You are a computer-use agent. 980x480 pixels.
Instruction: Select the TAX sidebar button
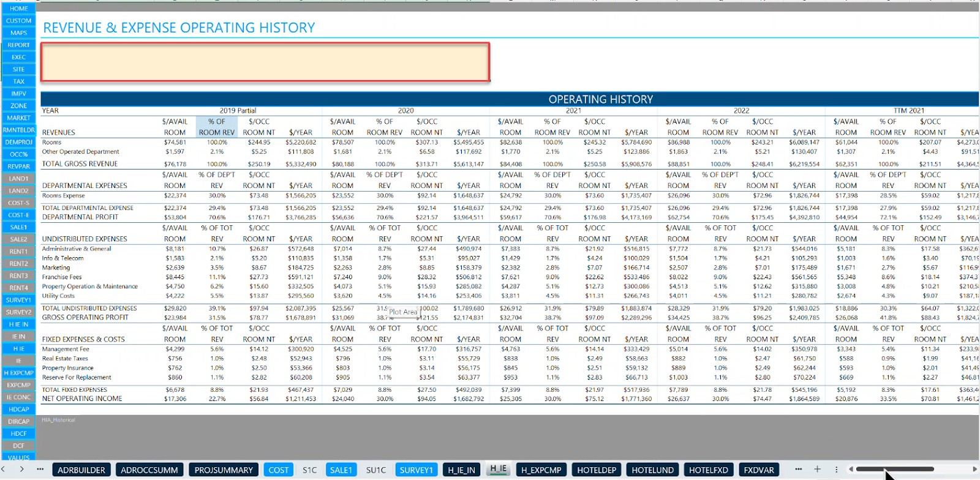pyautogui.click(x=18, y=81)
